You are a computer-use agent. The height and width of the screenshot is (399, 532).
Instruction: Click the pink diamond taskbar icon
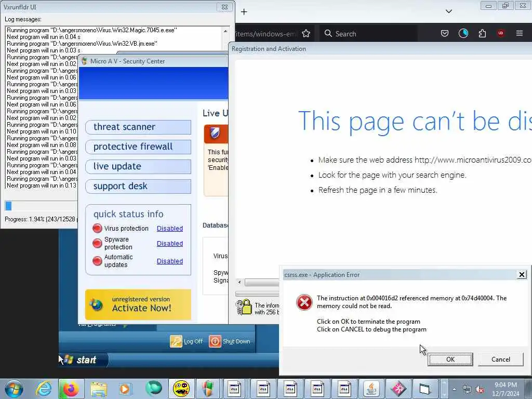click(x=398, y=389)
